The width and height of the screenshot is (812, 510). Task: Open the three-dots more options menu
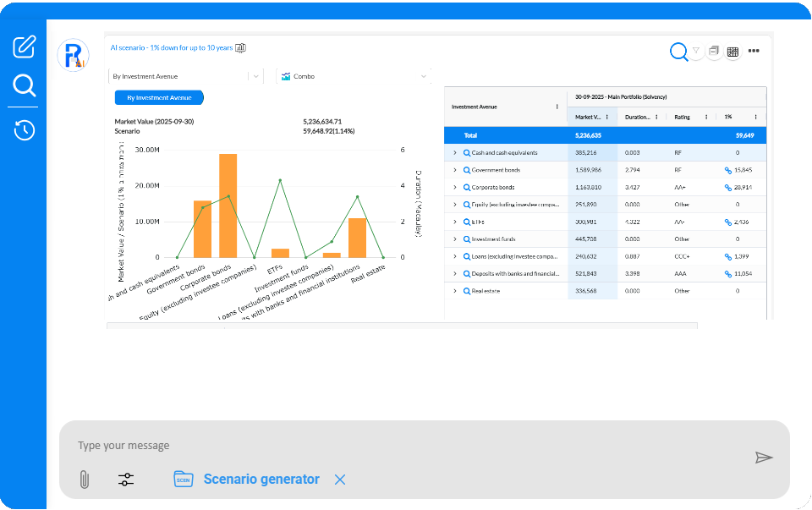pos(754,52)
